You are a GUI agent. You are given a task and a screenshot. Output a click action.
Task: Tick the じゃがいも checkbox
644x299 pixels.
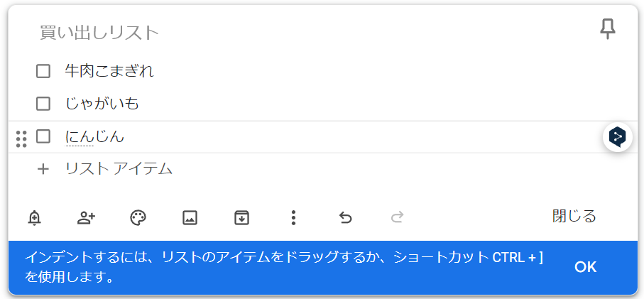(43, 104)
